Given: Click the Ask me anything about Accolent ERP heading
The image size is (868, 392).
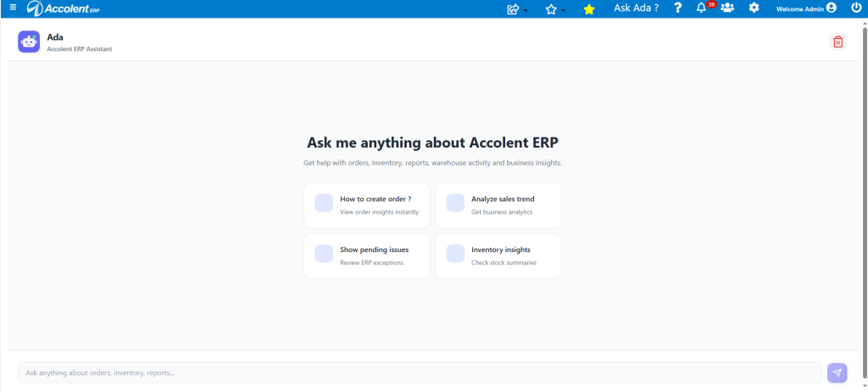Looking at the screenshot, I should click(433, 143).
